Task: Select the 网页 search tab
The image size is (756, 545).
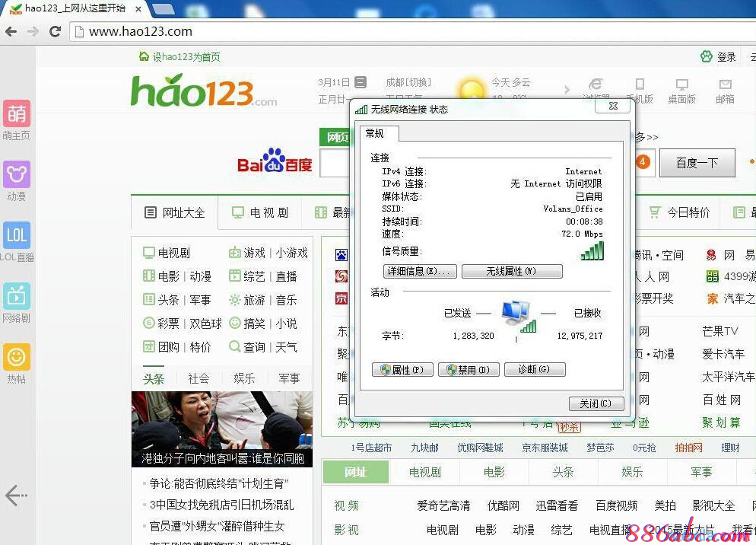Action: (335, 138)
